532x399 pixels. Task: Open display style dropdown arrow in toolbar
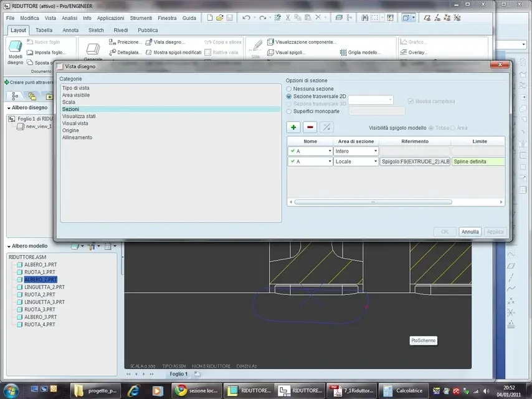[413, 17]
